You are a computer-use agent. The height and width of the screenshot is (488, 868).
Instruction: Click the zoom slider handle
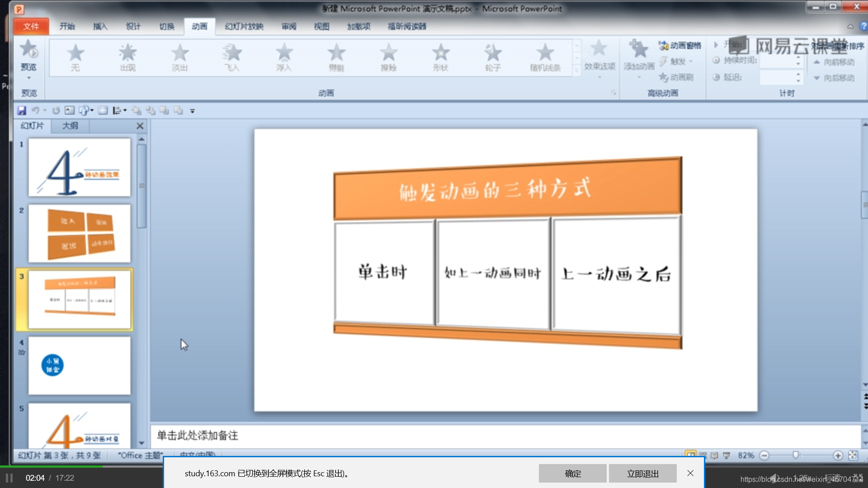tap(796, 455)
